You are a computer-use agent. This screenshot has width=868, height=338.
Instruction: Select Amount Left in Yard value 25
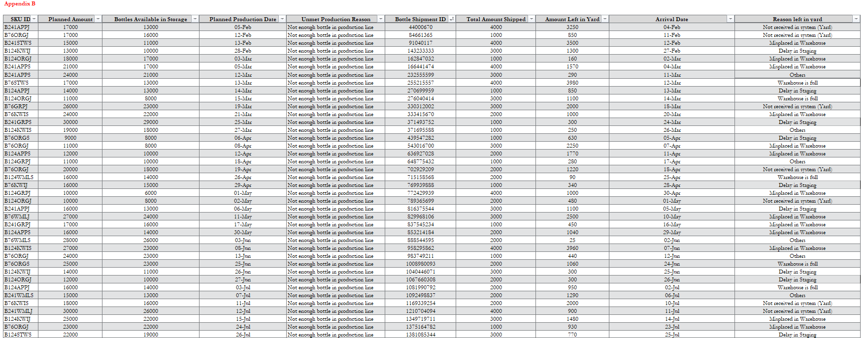click(572, 240)
